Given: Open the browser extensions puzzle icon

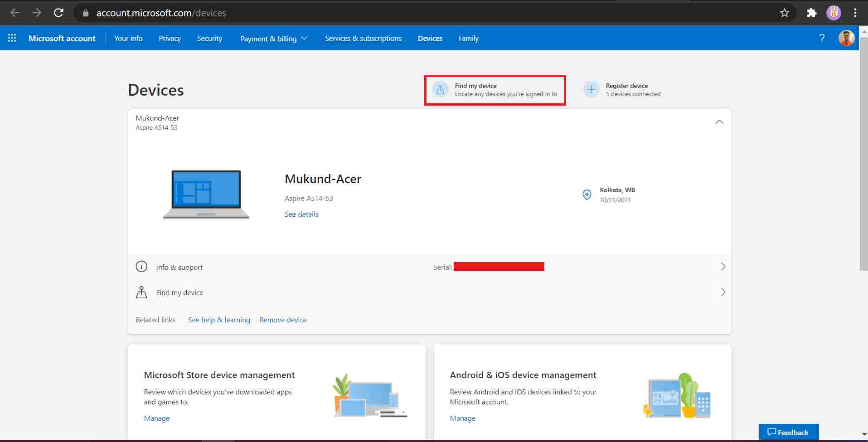Looking at the screenshot, I should (x=812, y=13).
